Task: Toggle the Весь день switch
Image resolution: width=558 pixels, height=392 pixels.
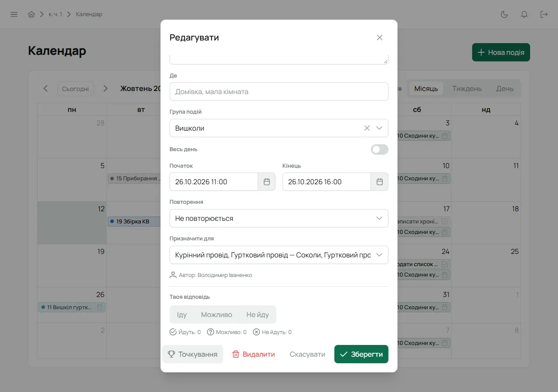Action: click(x=380, y=149)
